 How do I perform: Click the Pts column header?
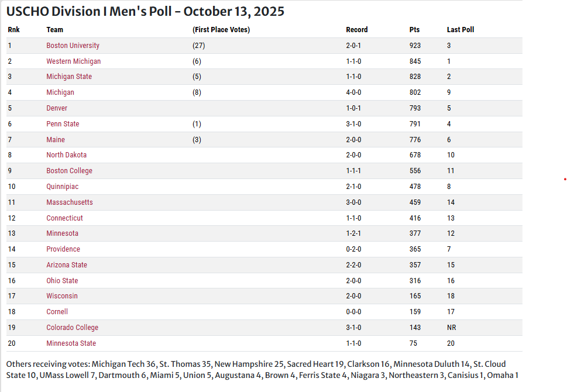coord(414,30)
